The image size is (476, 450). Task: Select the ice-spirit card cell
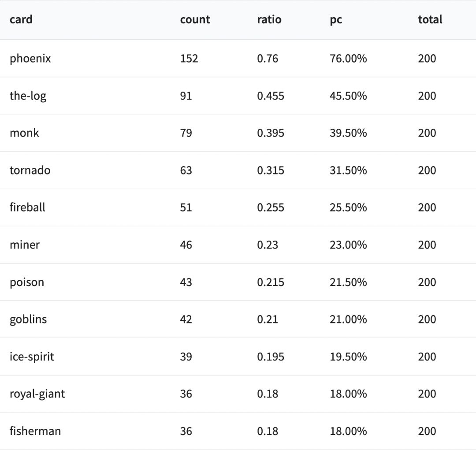coord(32,357)
